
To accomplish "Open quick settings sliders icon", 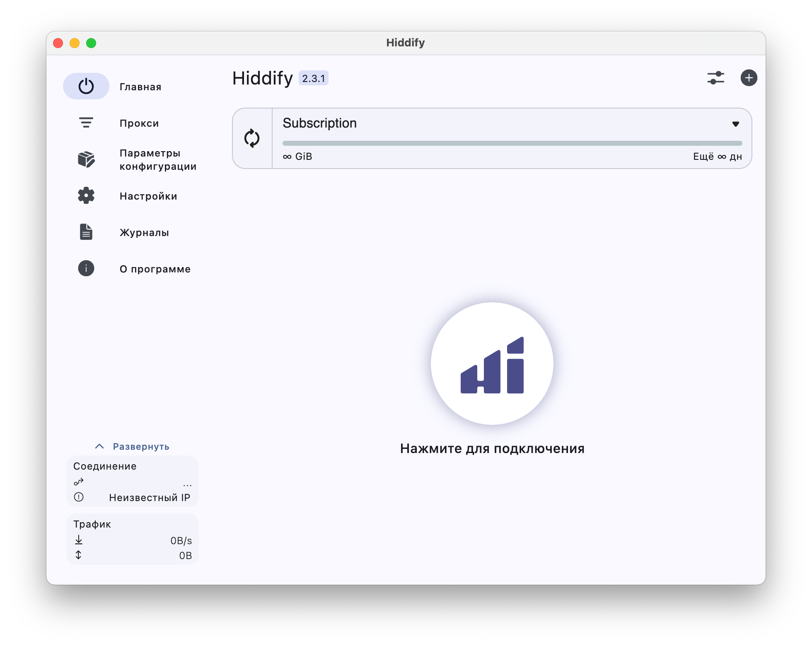I will pos(715,78).
